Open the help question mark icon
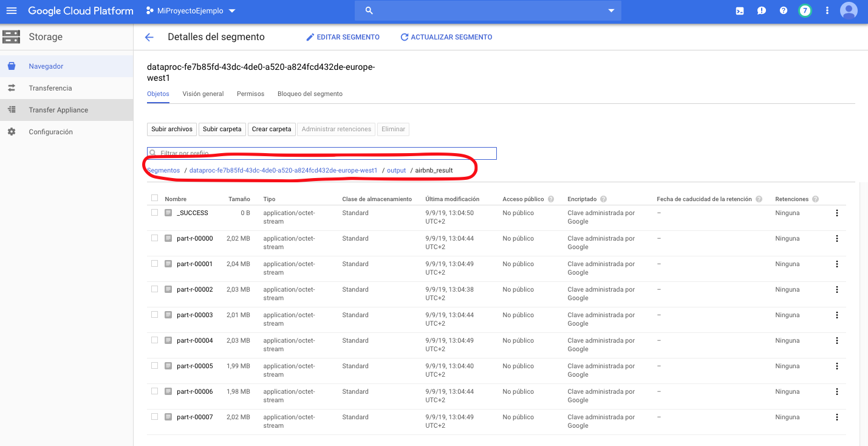868x446 pixels. pyautogui.click(x=784, y=11)
